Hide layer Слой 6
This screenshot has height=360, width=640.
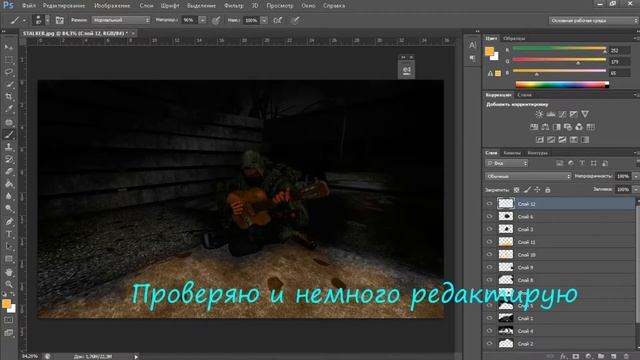pos(489,216)
